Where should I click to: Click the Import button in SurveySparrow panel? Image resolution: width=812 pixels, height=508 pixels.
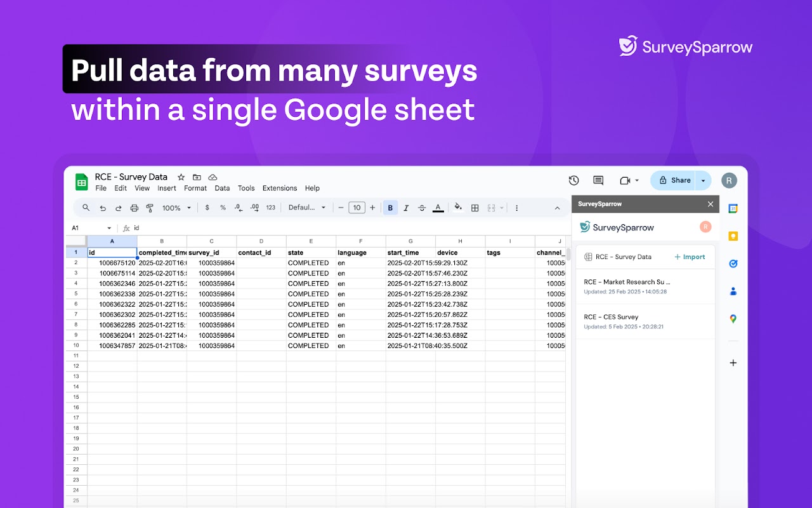coord(690,257)
